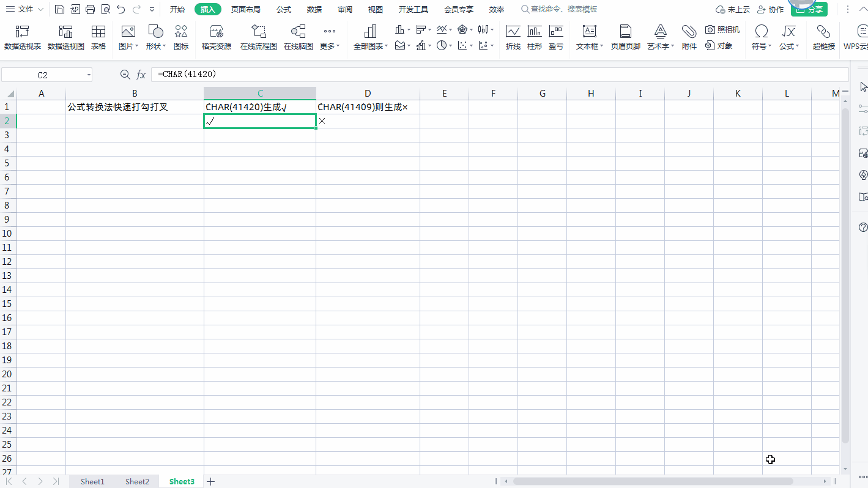
Task: Click the horizontal scrollbar thumb
Action: click(x=653, y=481)
